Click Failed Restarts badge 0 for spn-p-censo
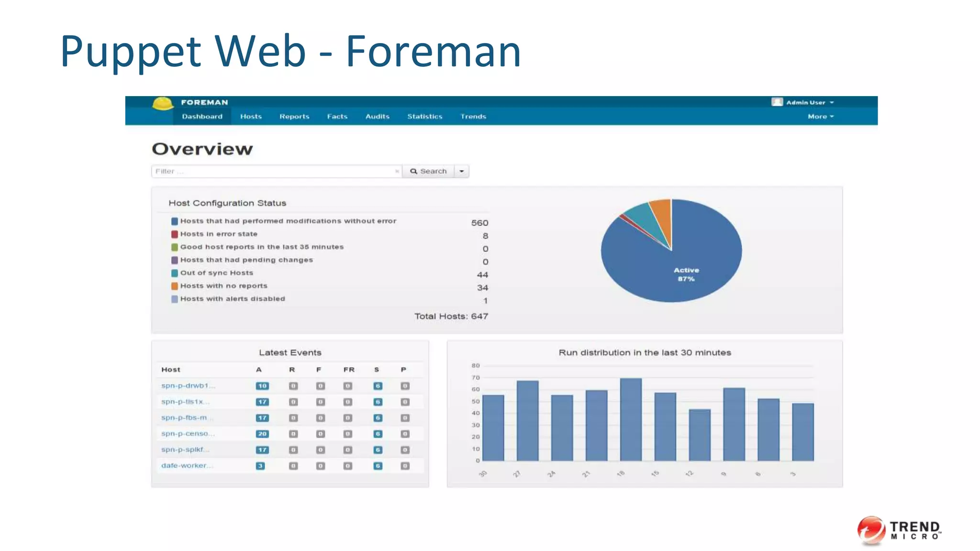Viewport: 980px width, 551px height. [x=348, y=434]
